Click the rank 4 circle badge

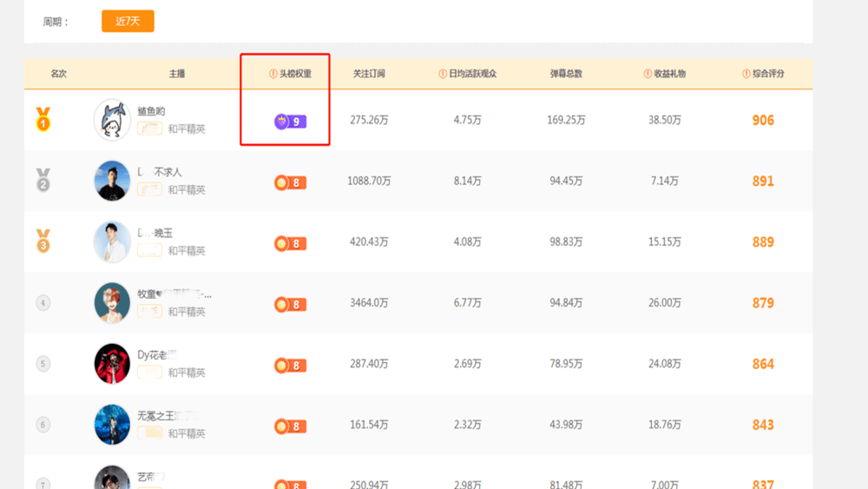43,303
